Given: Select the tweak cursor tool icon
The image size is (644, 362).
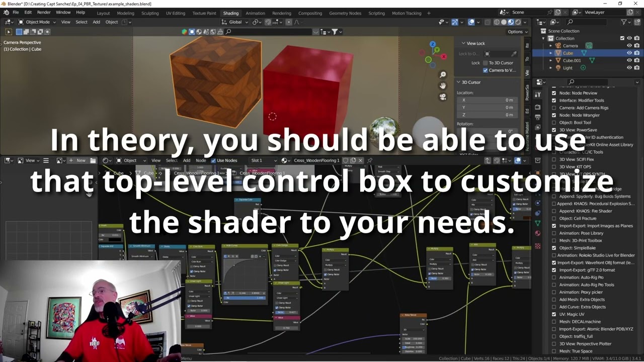Looking at the screenshot, I should point(9,32).
